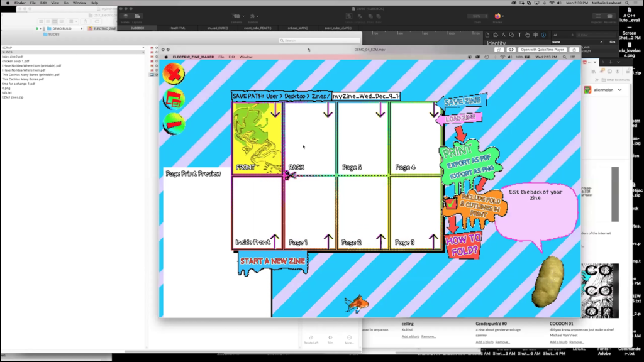
Task: Select the Inside Front panel
Action: 257,212
